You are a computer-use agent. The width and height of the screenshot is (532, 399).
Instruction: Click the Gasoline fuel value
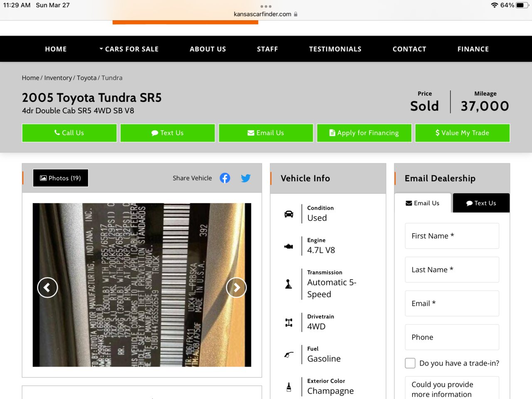click(x=324, y=359)
